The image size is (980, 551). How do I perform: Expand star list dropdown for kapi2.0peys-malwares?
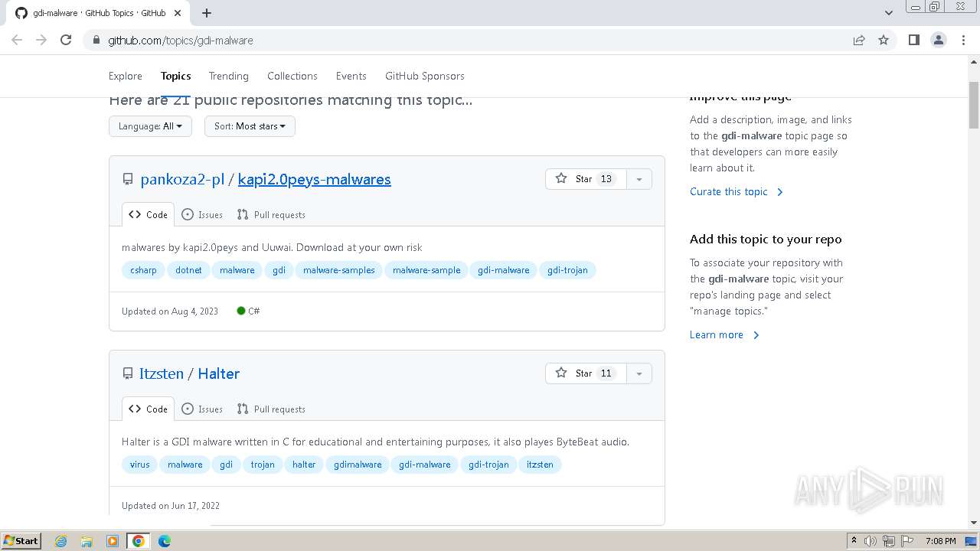[x=639, y=179]
